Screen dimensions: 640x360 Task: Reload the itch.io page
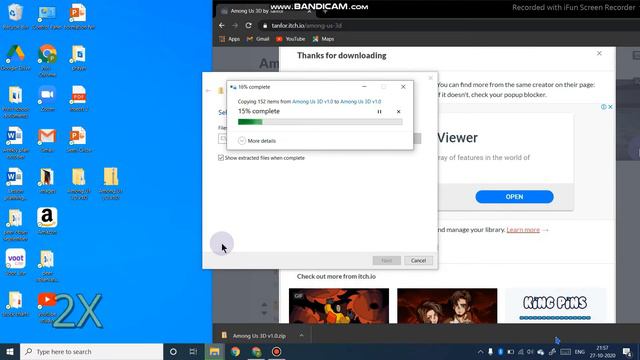coord(248,25)
